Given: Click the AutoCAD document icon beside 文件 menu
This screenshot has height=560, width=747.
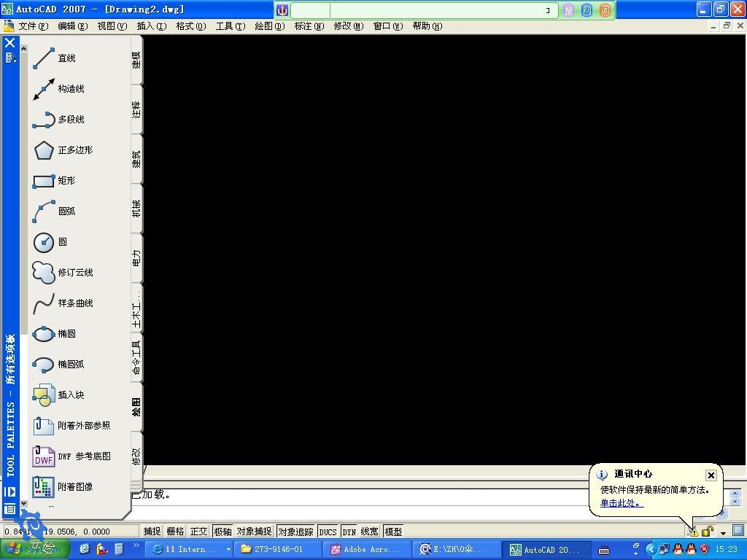Looking at the screenshot, I should click(8, 26).
